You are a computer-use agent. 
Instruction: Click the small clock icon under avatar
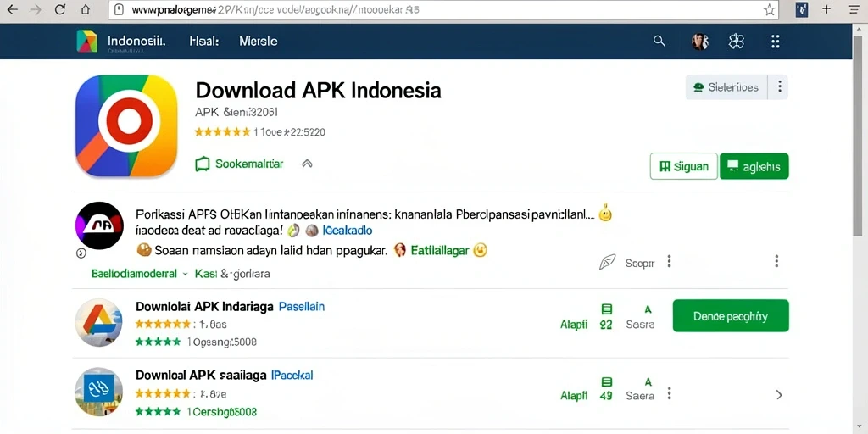81,253
